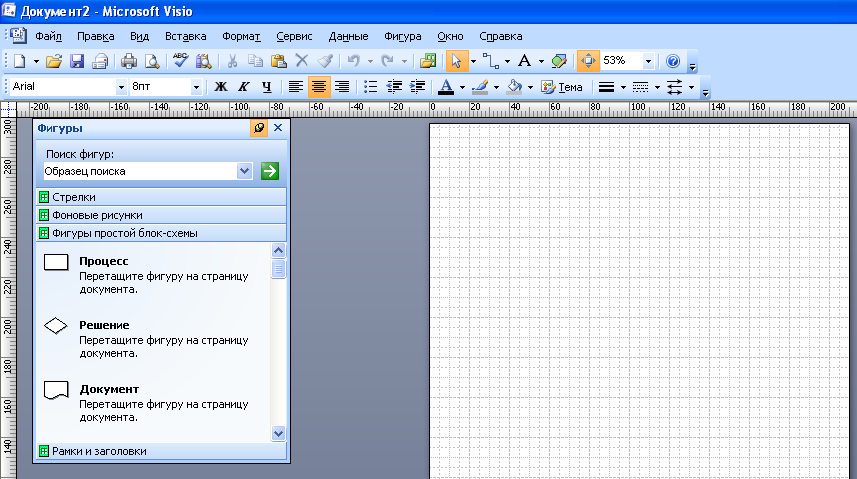Toggle center text alignment

click(x=319, y=86)
